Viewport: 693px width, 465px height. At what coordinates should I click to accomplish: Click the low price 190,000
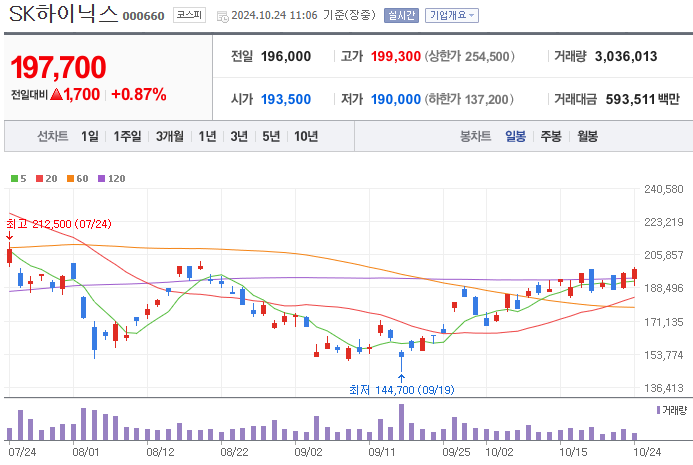[x=396, y=99]
